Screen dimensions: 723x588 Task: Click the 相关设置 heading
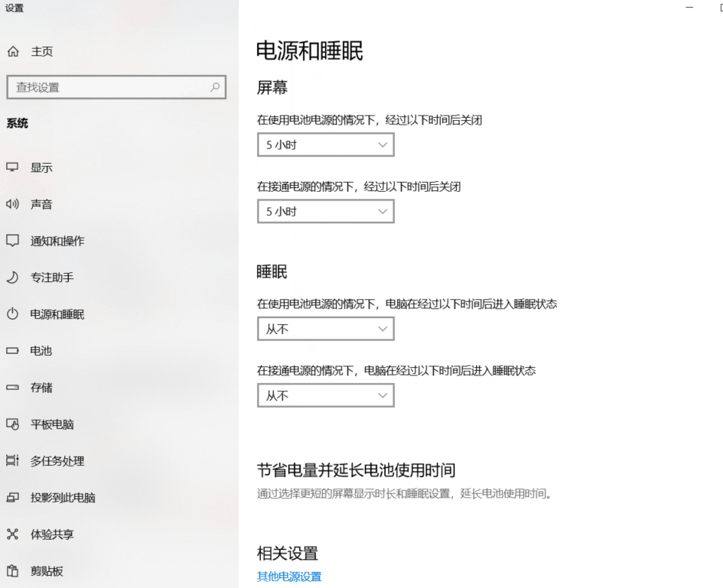coord(287,554)
